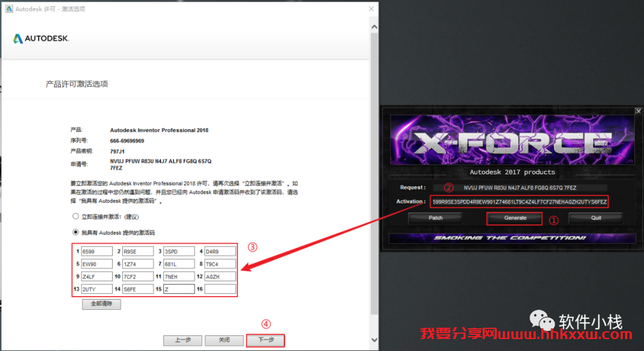This screenshot has height=351, width=644.
Task: Click the next step (下一步) button
Action: coord(266,340)
